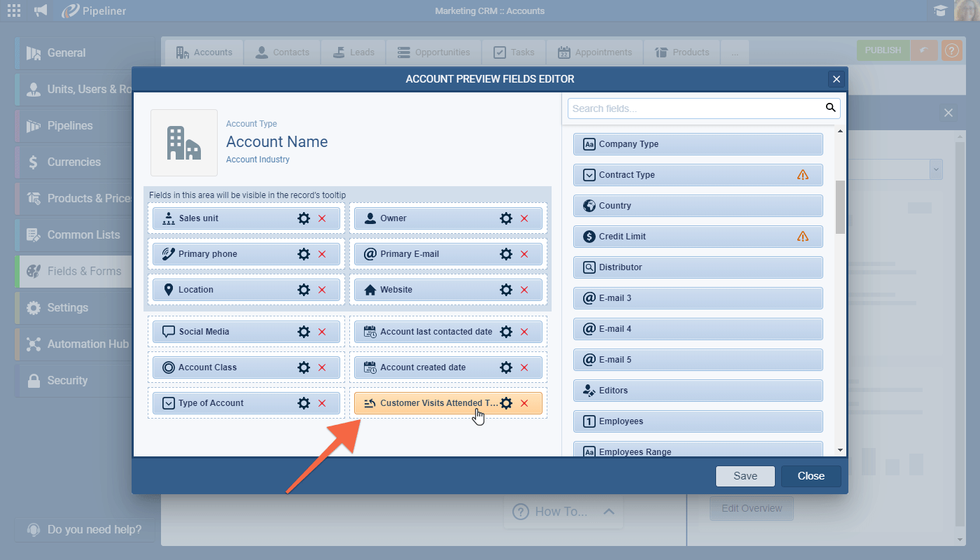Screen dimensions: 980x560
Task: Click the search magnifier icon
Action: (x=830, y=108)
